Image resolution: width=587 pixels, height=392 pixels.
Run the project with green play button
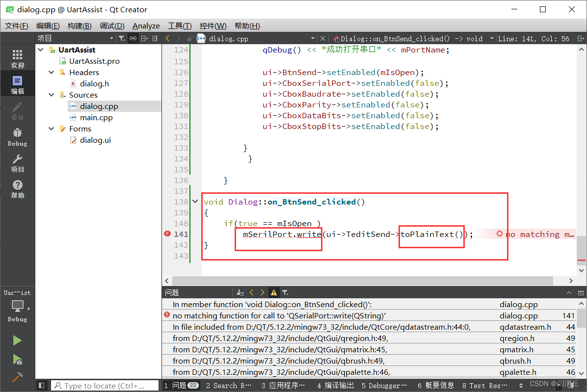click(17, 340)
